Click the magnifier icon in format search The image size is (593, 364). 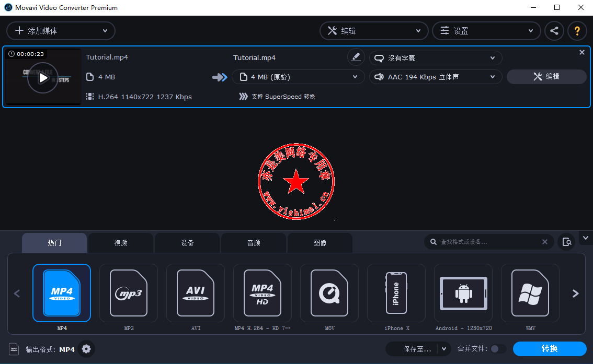tap(434, 242)
